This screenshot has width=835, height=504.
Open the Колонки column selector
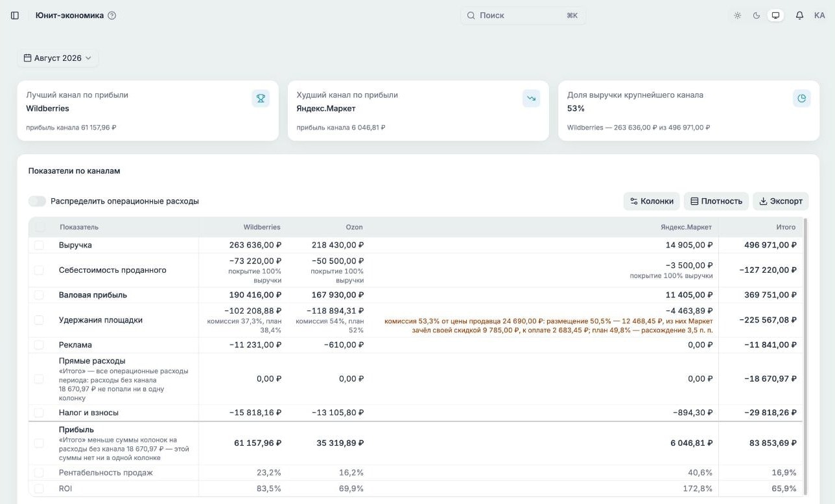point(652,201)
